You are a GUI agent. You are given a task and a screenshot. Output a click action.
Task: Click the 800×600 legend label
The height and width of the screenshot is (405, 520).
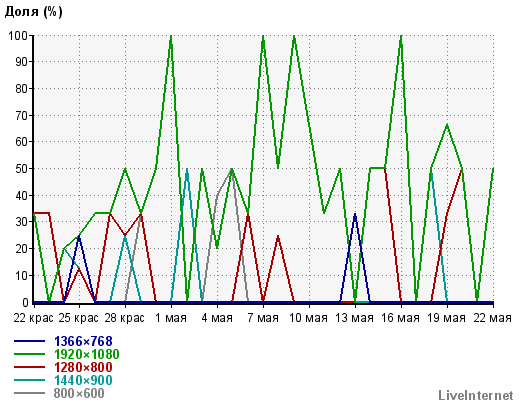click(79, 393)
